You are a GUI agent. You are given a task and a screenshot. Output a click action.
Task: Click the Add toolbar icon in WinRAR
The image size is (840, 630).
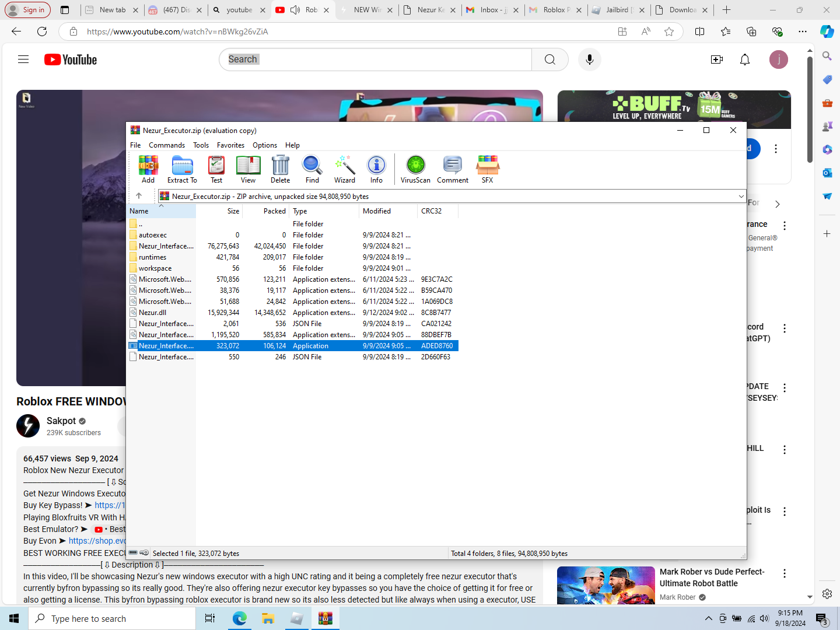[x=148, y=169]
